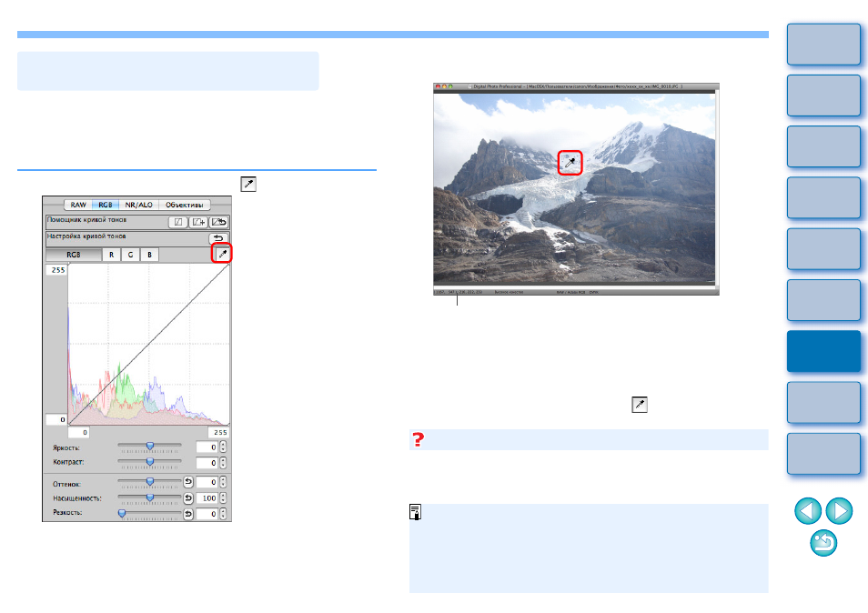Screen dimensions: 868x613
Task: Select the combined RGB channel button
Action: click(x=74, y=255)
